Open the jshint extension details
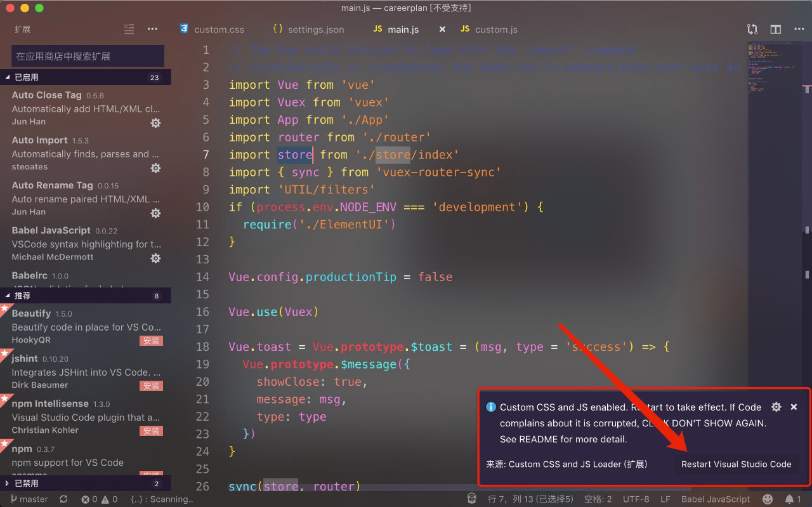Image resolution: width=812 pixels, height=507 pixels. [86, 372]
